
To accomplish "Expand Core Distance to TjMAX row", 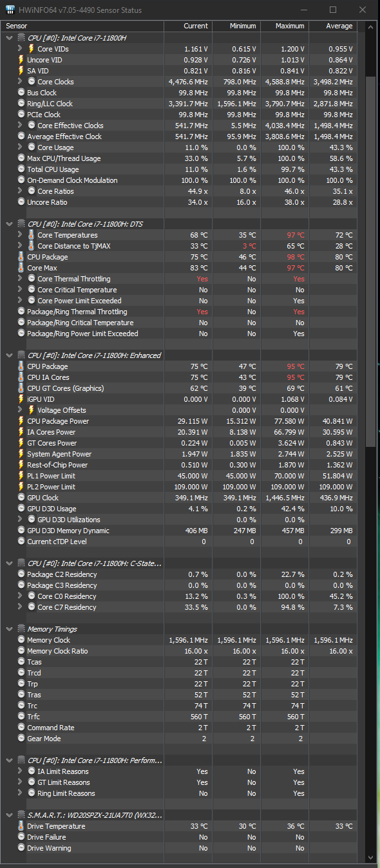I will pyautogui.click(x=20, y=246).
